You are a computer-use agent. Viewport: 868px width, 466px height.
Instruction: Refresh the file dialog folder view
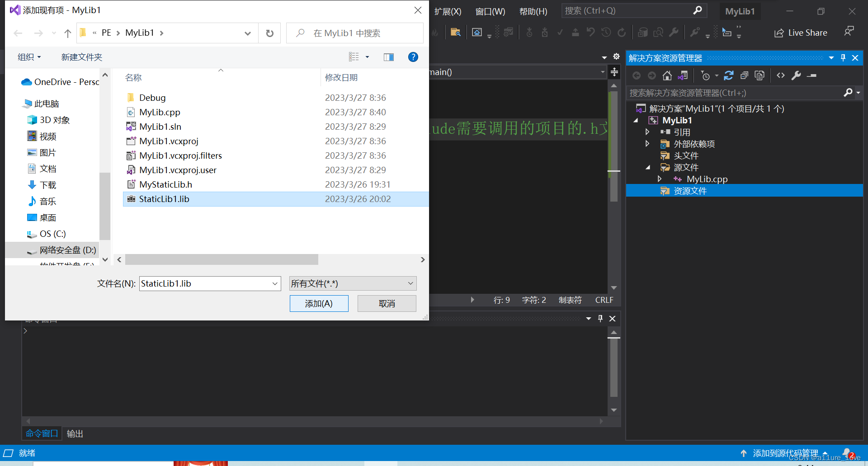pos(269,33)
